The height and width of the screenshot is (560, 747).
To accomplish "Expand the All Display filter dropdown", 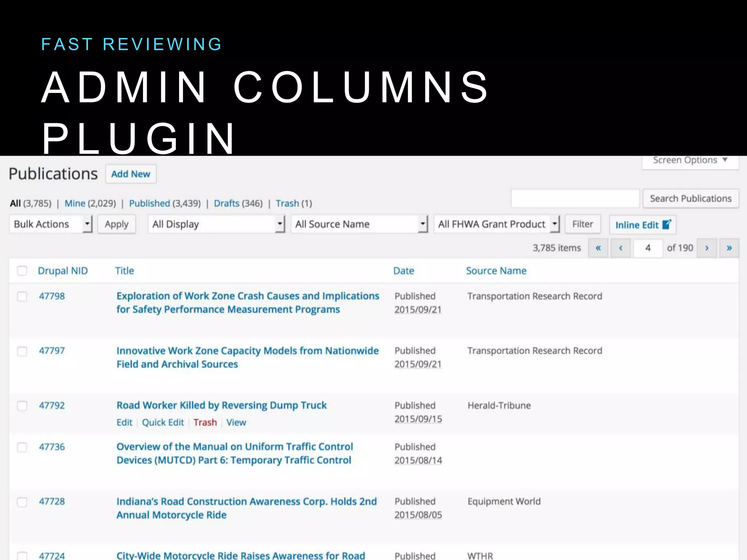I will (216, 224).
